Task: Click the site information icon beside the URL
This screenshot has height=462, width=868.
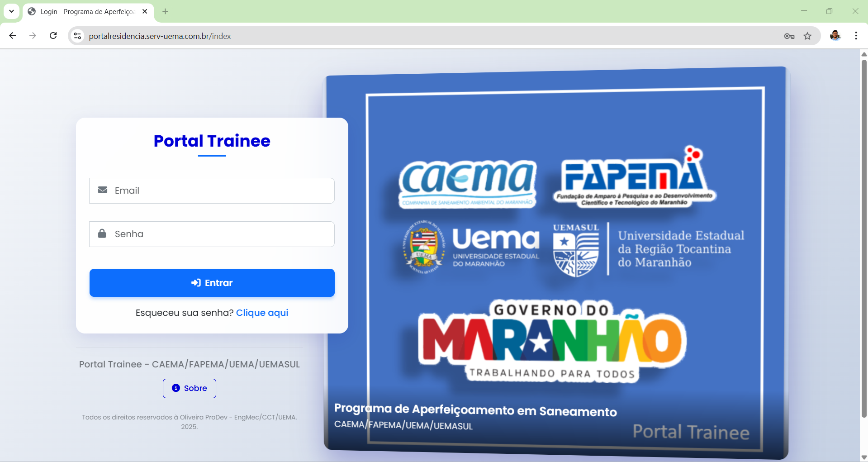Action: point(77,36)
